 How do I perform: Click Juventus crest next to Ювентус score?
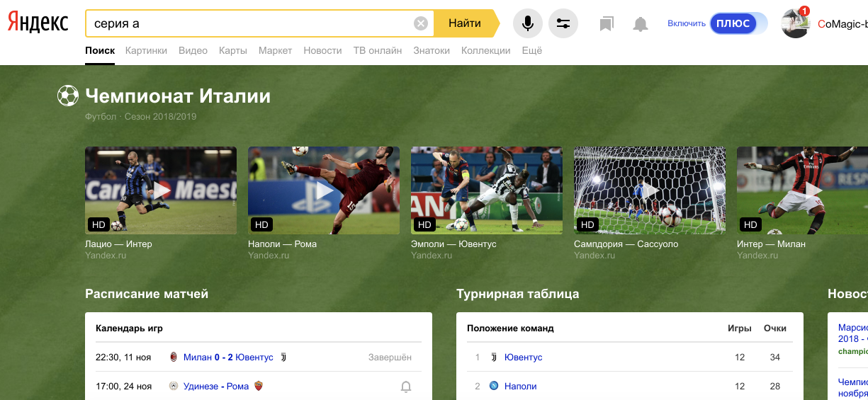pos(283,357)
